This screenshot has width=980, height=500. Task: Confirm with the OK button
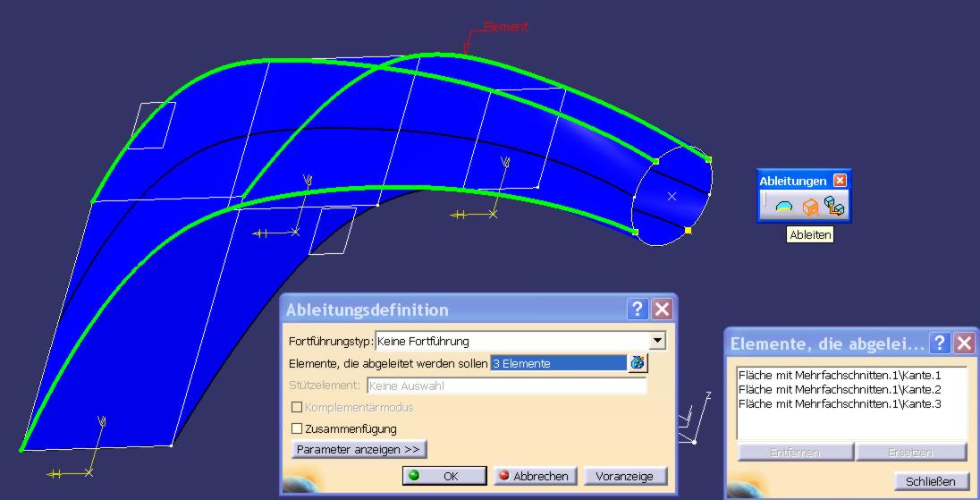point(444,476)
